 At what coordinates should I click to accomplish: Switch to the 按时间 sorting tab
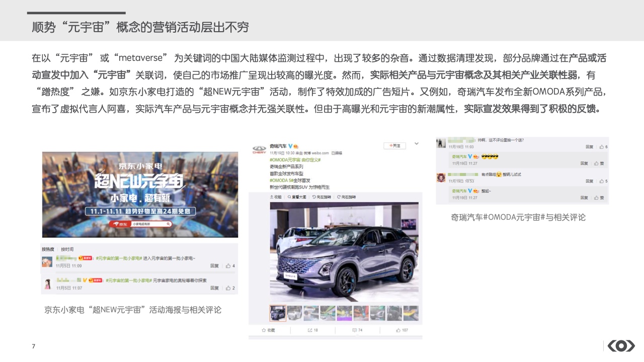pyautogui.click(x=67, y=249)
